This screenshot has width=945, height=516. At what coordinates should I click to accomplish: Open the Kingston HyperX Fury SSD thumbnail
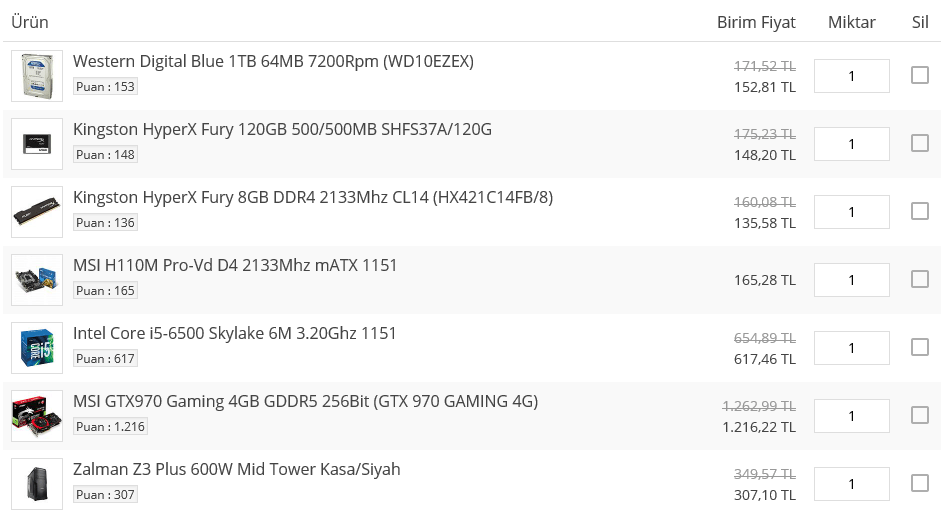pyautogui.click(x=37, y=144)
